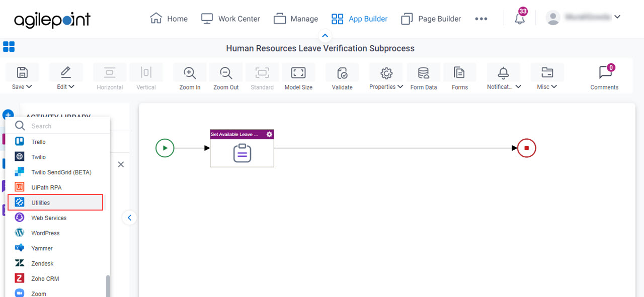Close the activity library panel with X
644x297 pixels.
pos(121,164)
